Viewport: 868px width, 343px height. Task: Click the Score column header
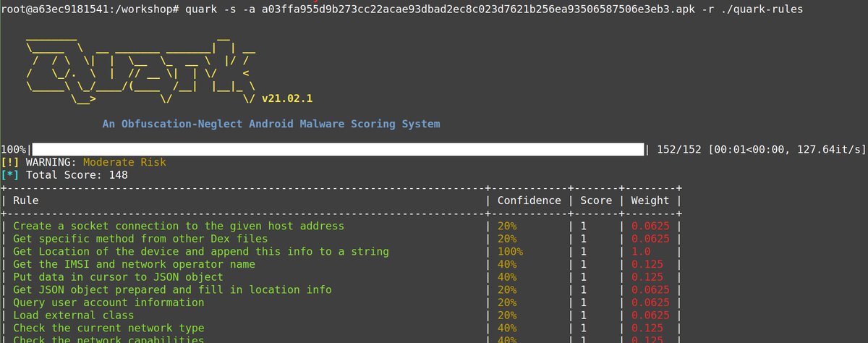[x=596, y=200]
